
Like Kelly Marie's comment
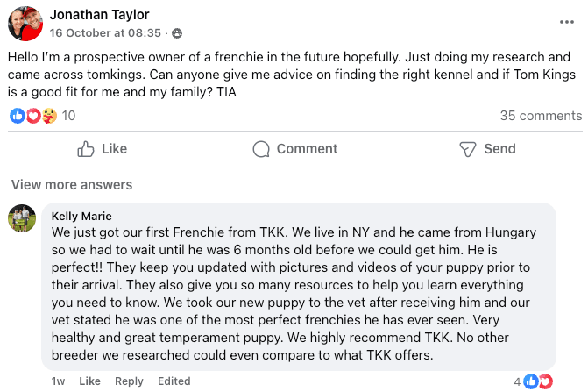89,381
